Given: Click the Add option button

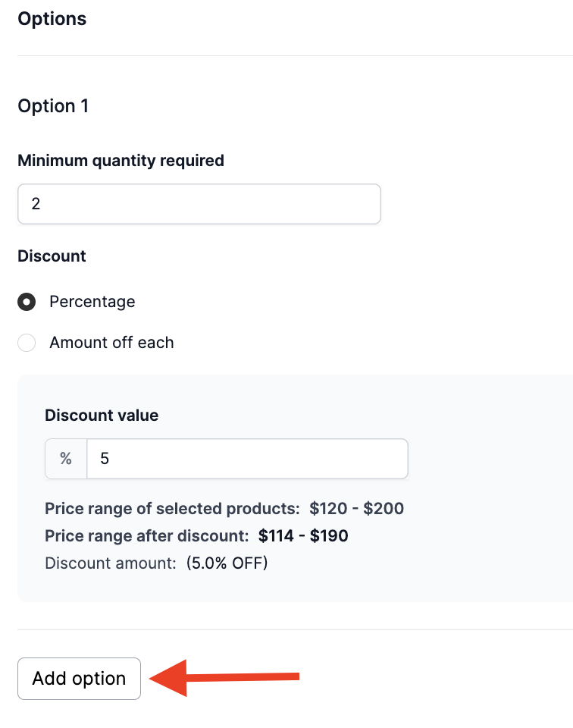Looking at the screenshot, I should [79, 678].
